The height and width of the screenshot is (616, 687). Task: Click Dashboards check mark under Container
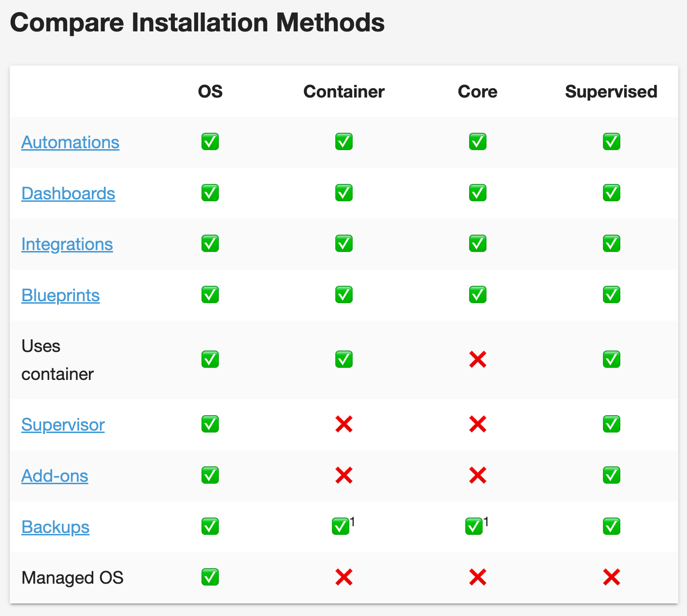[x=344, y=193]
